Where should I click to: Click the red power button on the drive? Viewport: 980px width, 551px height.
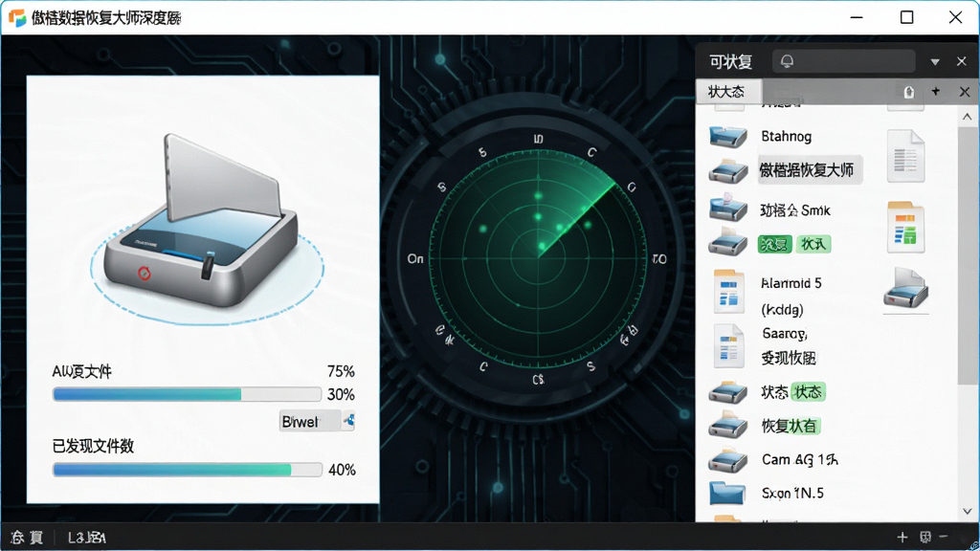tap(145, 273)
